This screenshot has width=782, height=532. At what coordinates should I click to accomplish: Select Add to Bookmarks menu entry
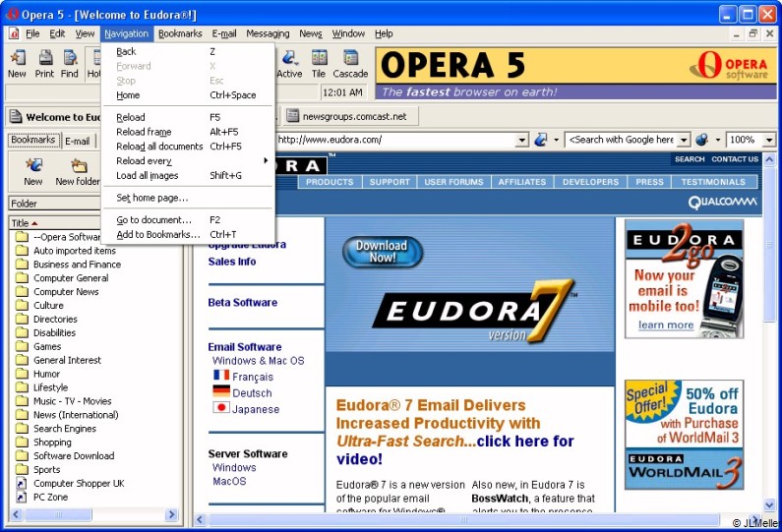(188, 234)
